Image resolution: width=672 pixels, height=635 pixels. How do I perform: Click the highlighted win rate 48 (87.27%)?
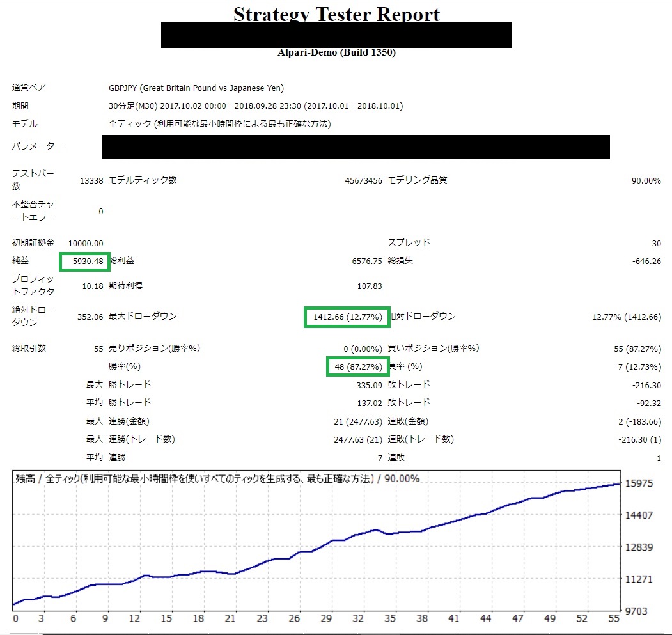pos(358,366)
